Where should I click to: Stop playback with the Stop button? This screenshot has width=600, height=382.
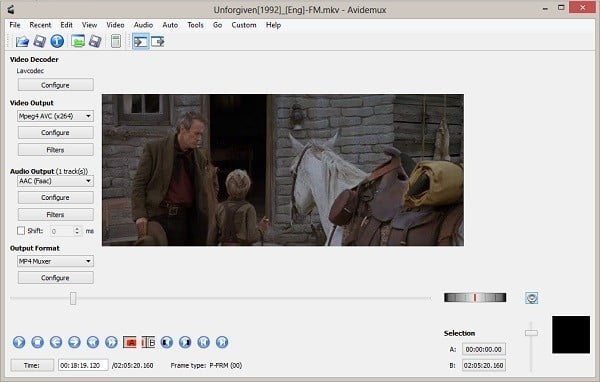[37, 342]
